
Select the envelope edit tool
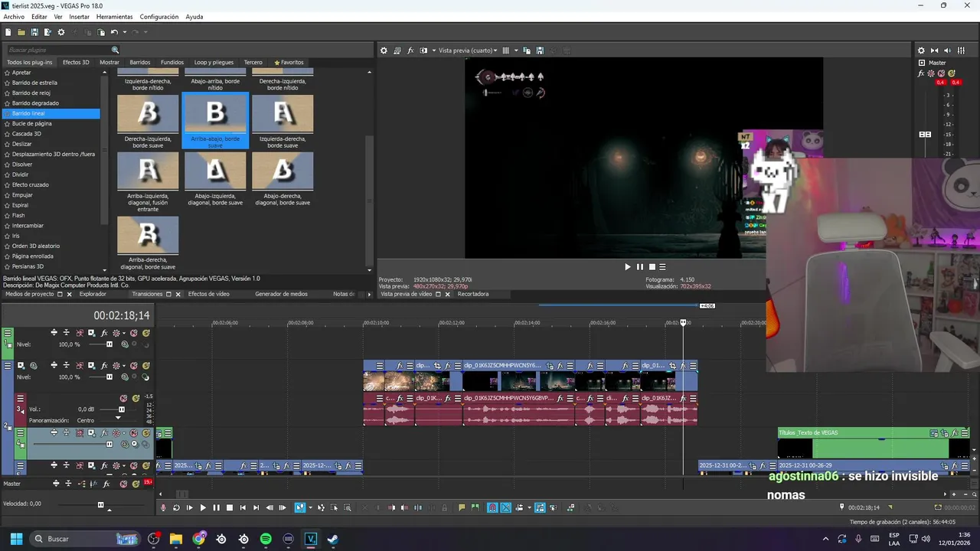tap(321, 507)
